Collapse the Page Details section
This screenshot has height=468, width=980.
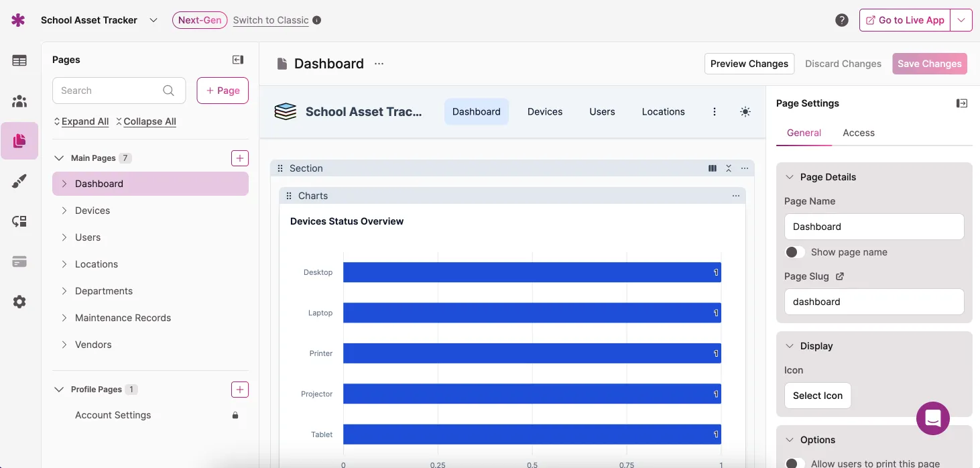[790, 177]
